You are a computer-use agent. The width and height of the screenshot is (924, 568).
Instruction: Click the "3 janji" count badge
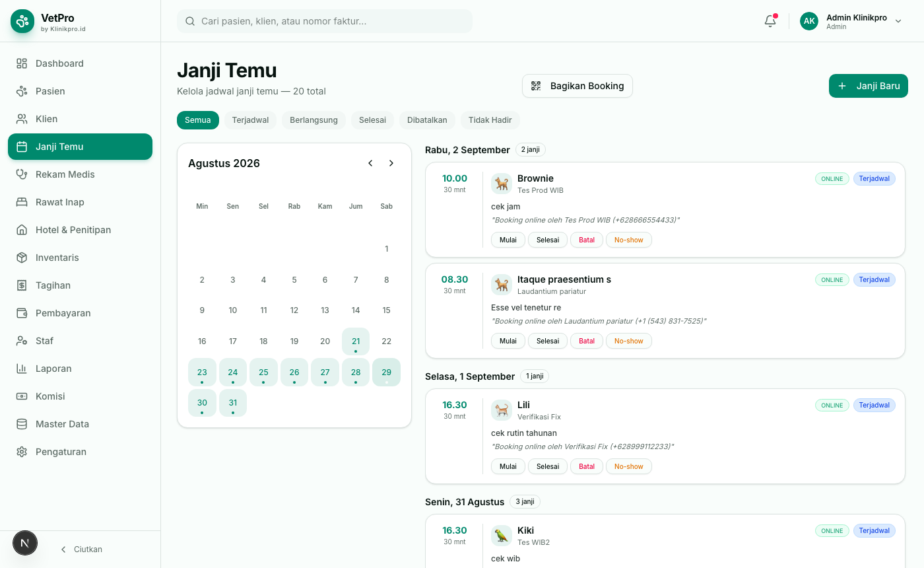pyautogui.click(x=525, y=502)
